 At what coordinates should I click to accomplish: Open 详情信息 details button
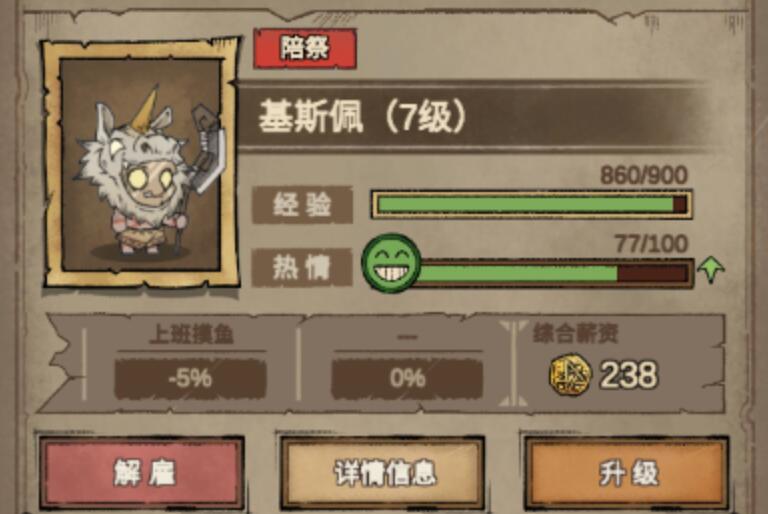click(384, 473)
